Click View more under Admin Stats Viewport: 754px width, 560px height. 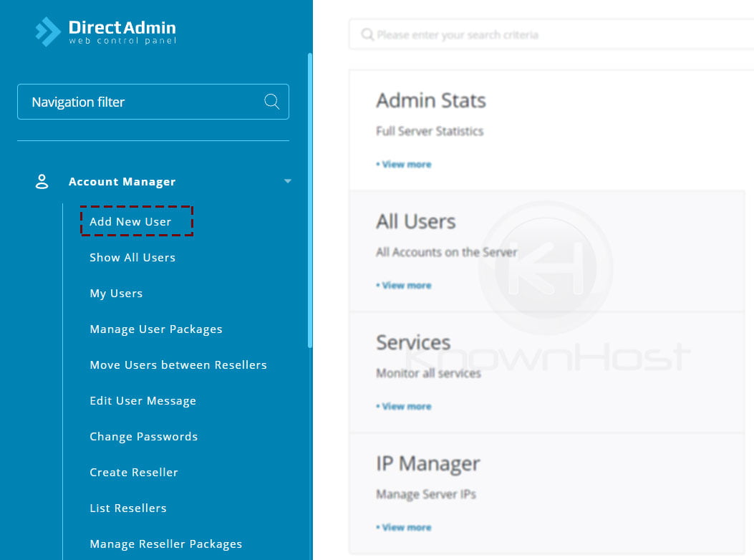point(405,164)
